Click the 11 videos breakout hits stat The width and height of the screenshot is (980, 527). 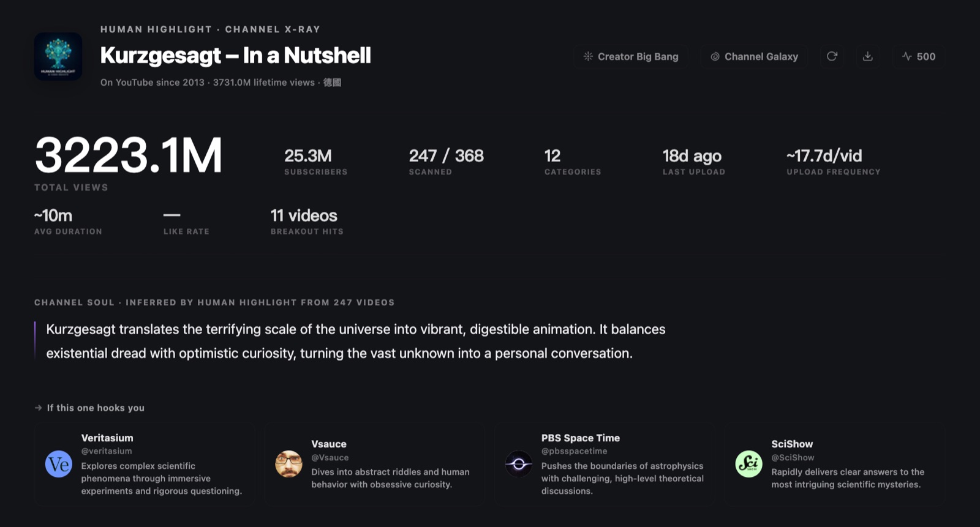click(x=307, y=222)
